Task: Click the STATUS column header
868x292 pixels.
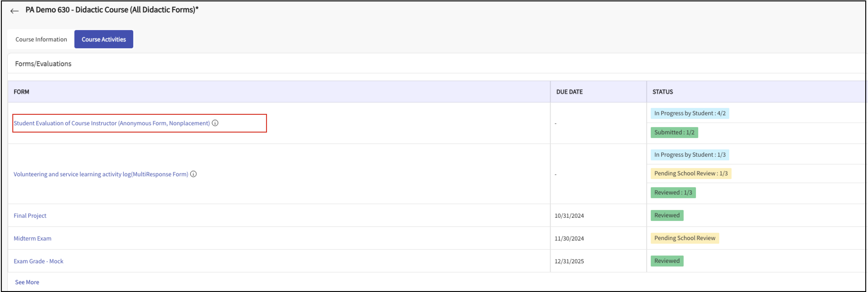Action: click(662, 92)
